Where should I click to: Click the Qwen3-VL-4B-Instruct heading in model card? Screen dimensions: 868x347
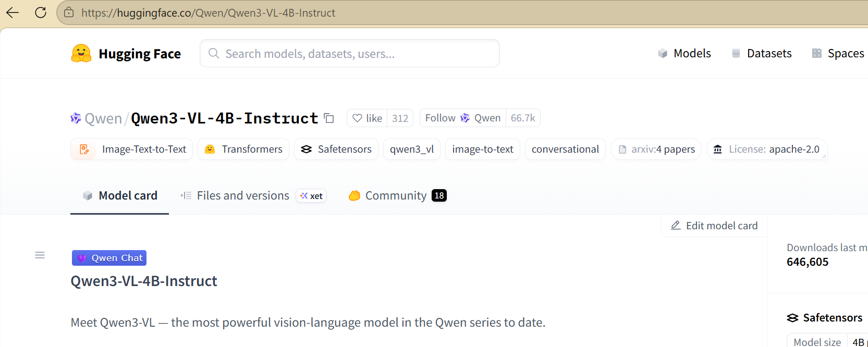[x=144, y=281]
